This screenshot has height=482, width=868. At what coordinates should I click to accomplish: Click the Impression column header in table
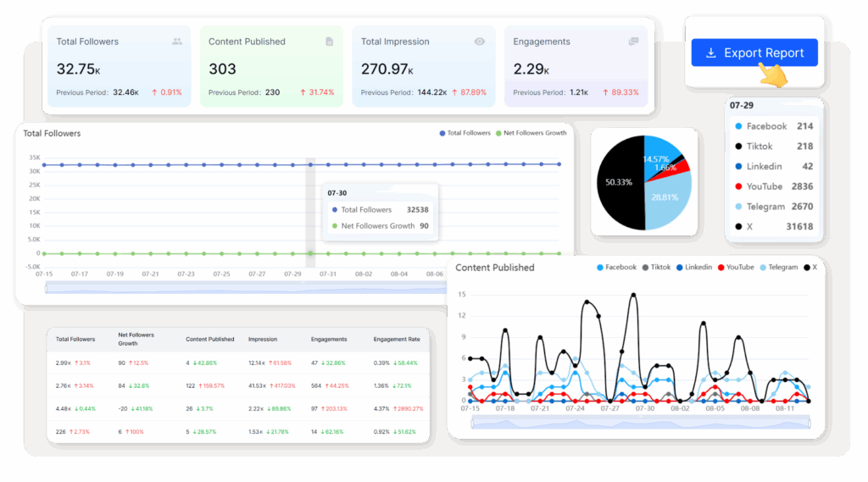coord(262,340)
